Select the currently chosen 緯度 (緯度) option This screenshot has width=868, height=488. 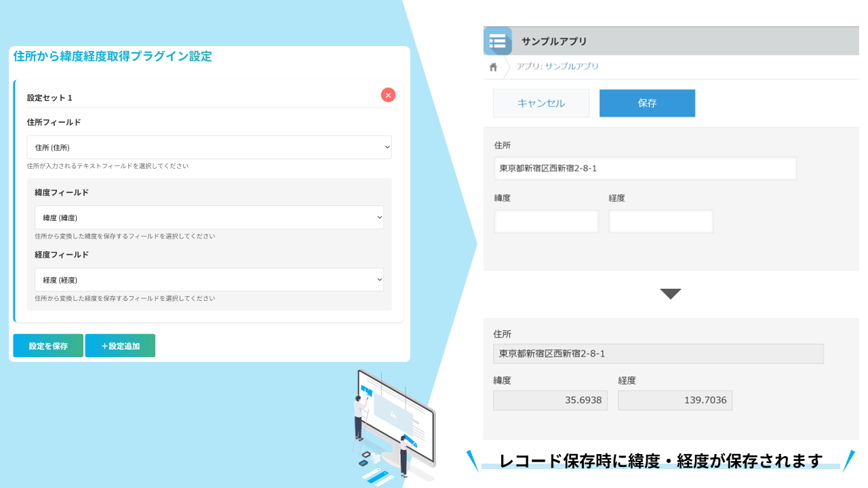209,217
